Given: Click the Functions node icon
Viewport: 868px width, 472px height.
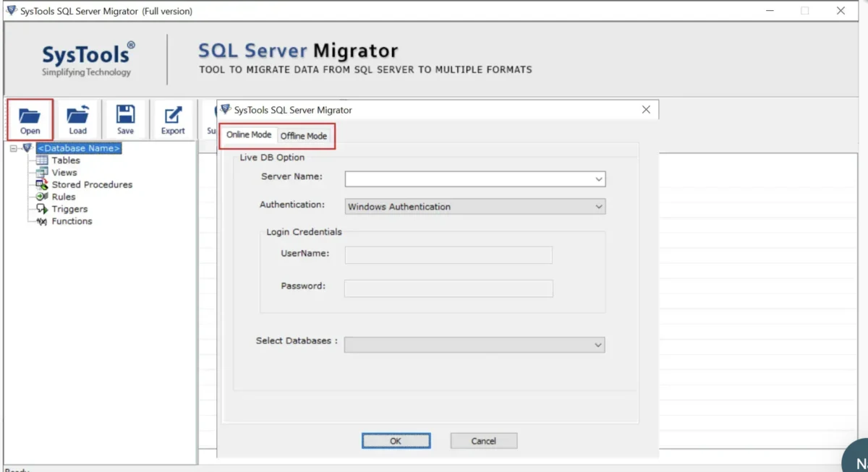Looking at the screenshot, I should (x=42, y=221).
